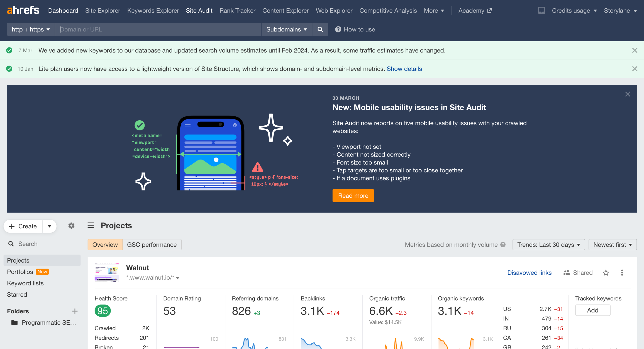Viewport: 644px width, 349px height.
Task: Open Starred in sidebar
Action: (17, 294)
